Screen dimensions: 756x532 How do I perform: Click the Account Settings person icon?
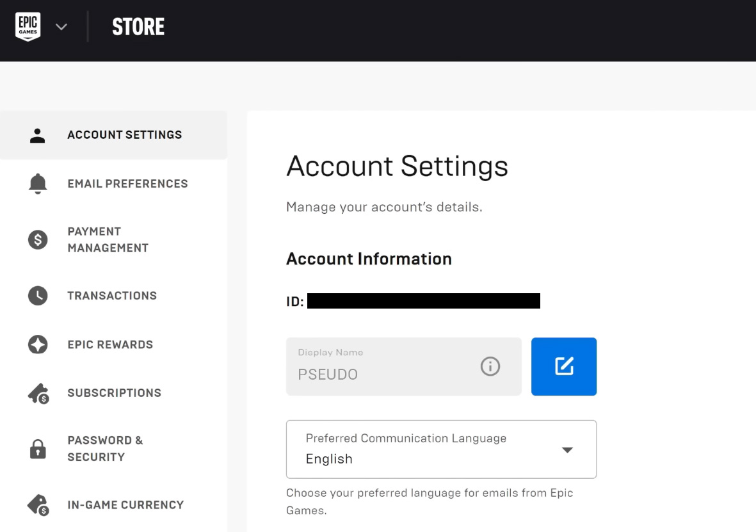tap(38, 136)
